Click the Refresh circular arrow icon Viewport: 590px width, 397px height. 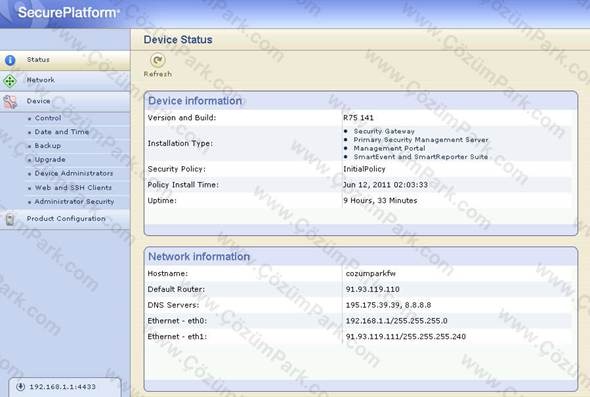click(158, 60)
